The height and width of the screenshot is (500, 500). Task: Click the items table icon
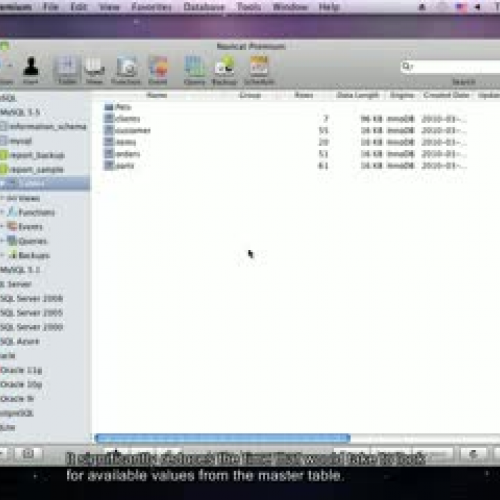pyautogui.click(x=109, y=142)
